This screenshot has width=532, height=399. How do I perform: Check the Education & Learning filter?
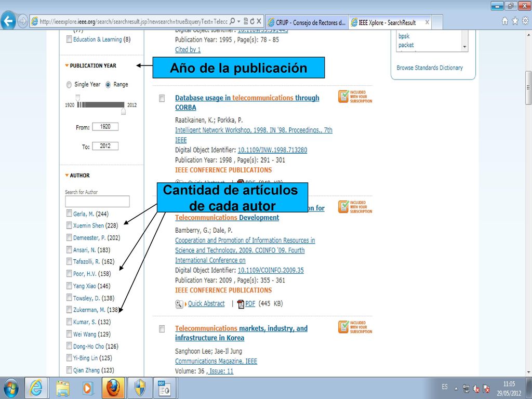tap(69, 39)
